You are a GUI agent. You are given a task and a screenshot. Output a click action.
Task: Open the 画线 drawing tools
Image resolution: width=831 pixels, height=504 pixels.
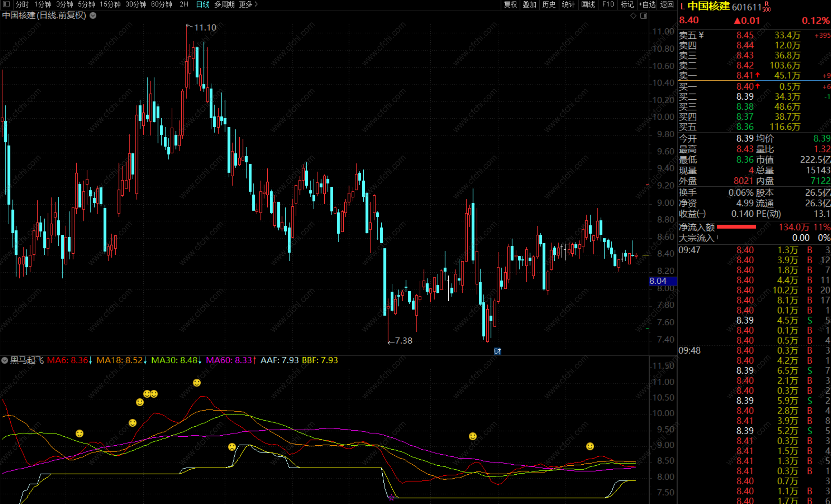tap(588, 4)
